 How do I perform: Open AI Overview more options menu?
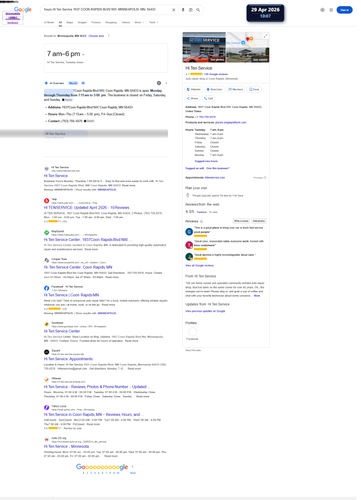point(166,83)
